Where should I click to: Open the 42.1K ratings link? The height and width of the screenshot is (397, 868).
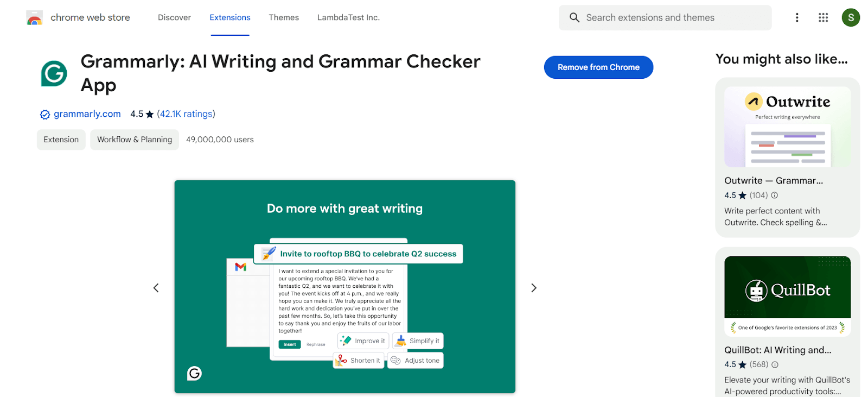[x=186, y=114]
